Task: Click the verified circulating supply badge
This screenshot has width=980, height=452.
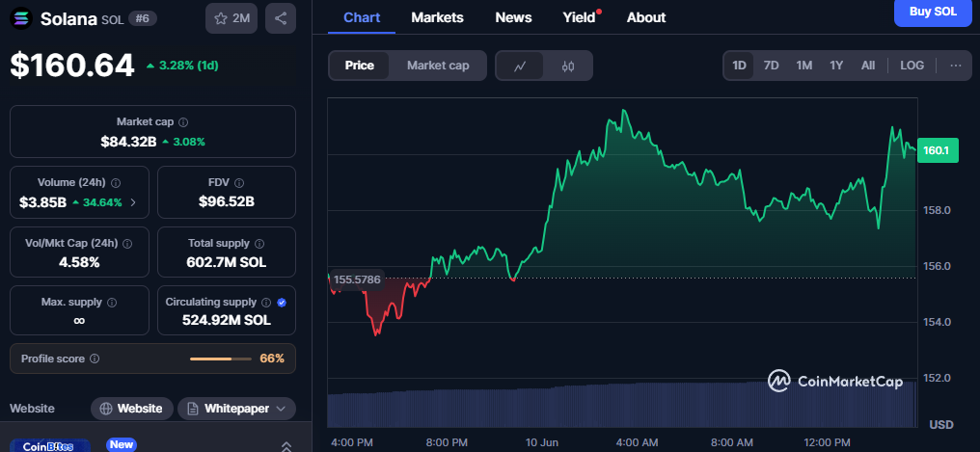Action: click(x=282, y=303)
